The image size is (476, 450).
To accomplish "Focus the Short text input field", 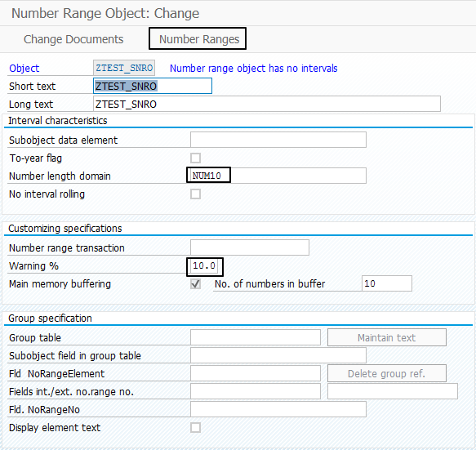I will coord(153,86).
